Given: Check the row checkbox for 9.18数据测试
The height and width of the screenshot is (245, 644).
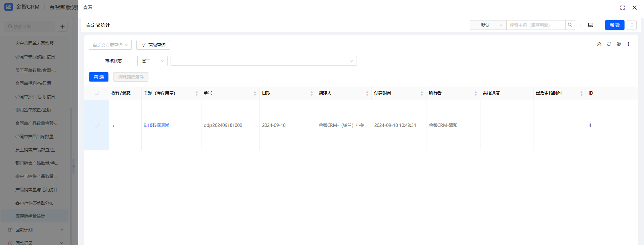Looking at the screenshot, I should pyautogui.click(x=97, y=125).
